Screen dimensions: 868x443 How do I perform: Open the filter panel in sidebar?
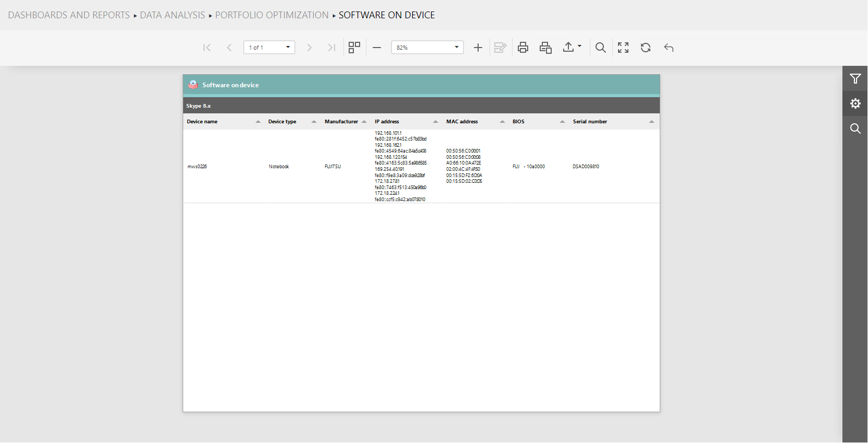click(855, 79)
